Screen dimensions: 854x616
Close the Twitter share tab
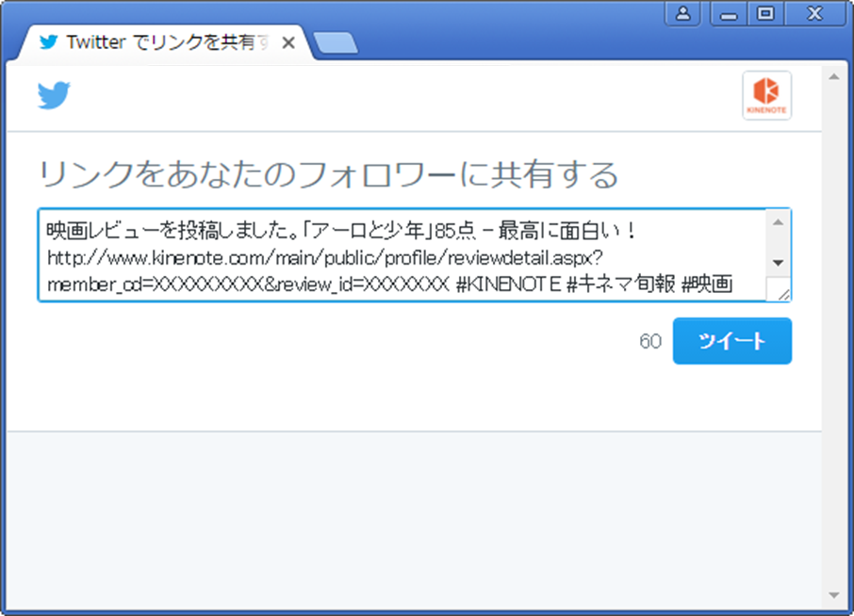288,43
